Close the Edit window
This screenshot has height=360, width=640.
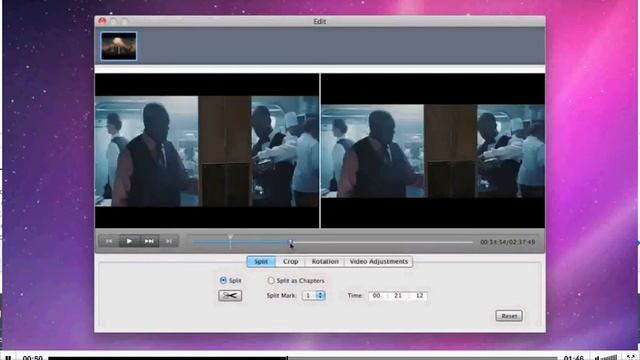pyautogui.click(x=102, y=21)
